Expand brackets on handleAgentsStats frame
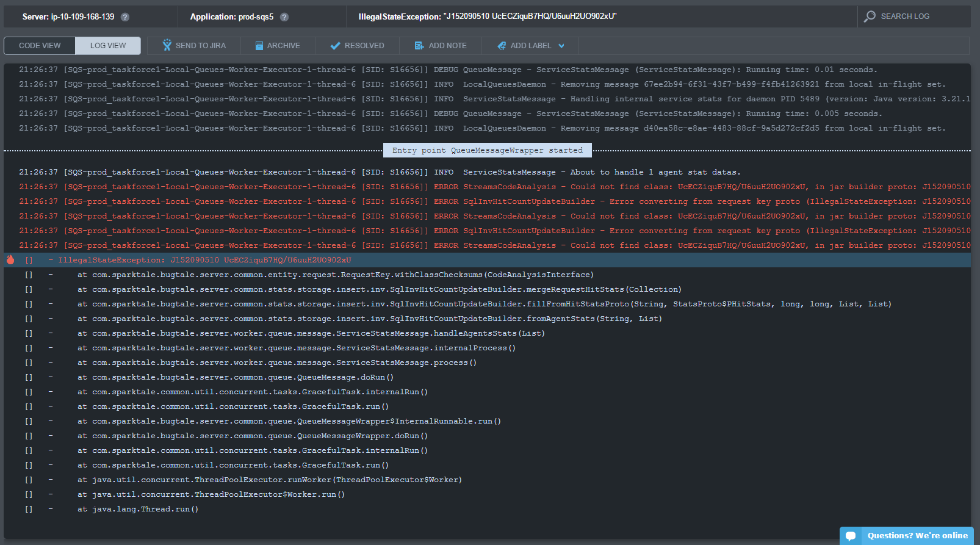This screenshot has height=545, width=980. click(x=29, y=333)
